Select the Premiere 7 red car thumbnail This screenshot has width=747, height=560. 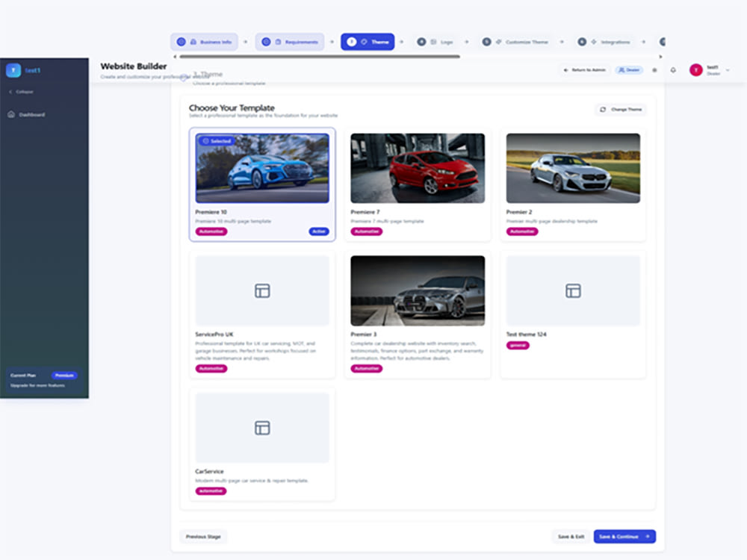418,168
